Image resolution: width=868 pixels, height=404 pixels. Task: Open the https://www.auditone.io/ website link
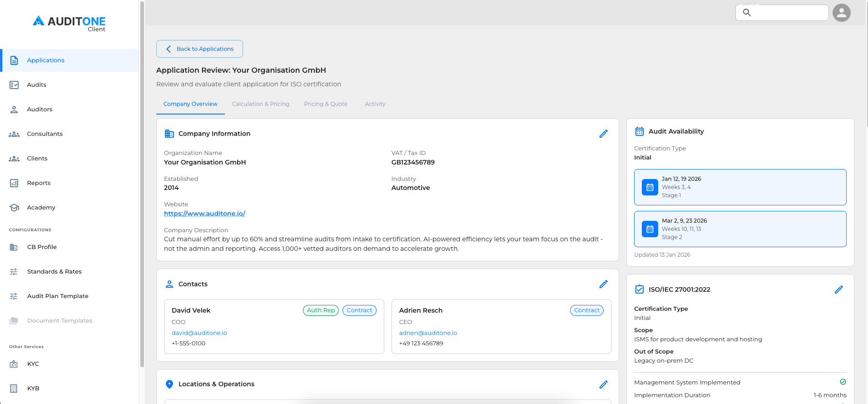coord(204,214)
